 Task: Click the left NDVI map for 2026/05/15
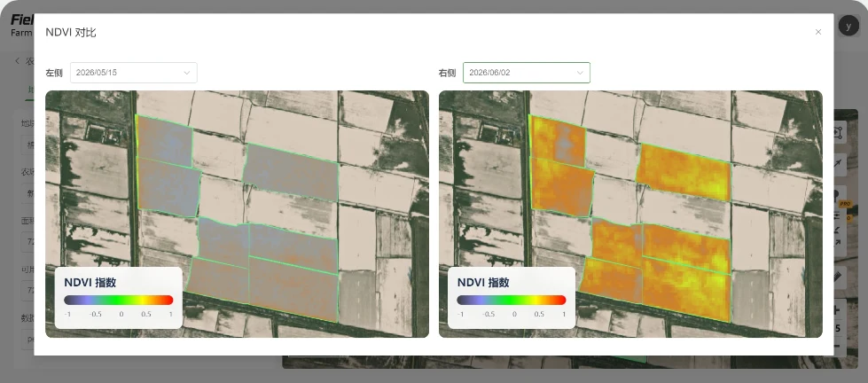point(237,214)
